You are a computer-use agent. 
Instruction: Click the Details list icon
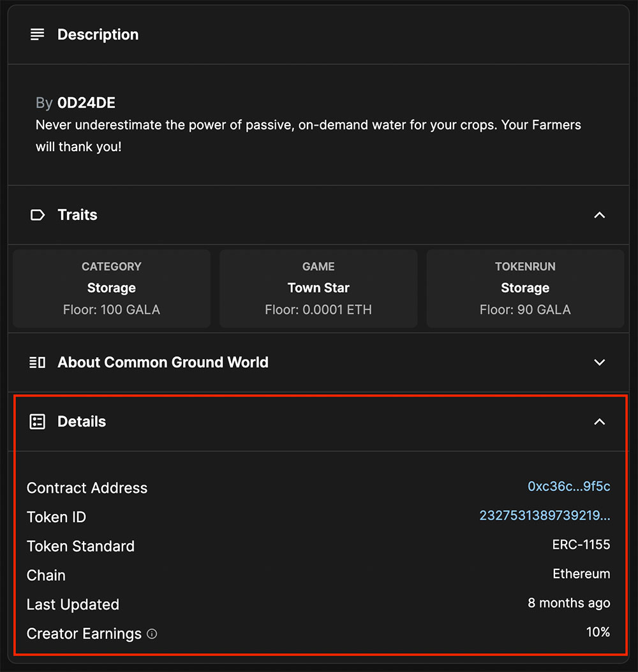coord(37,421)
